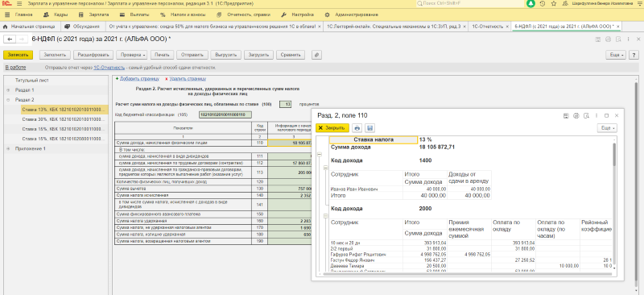Click the Расшифровать button
The height and width of the screenshot is (295, 644).
point(93,55)
